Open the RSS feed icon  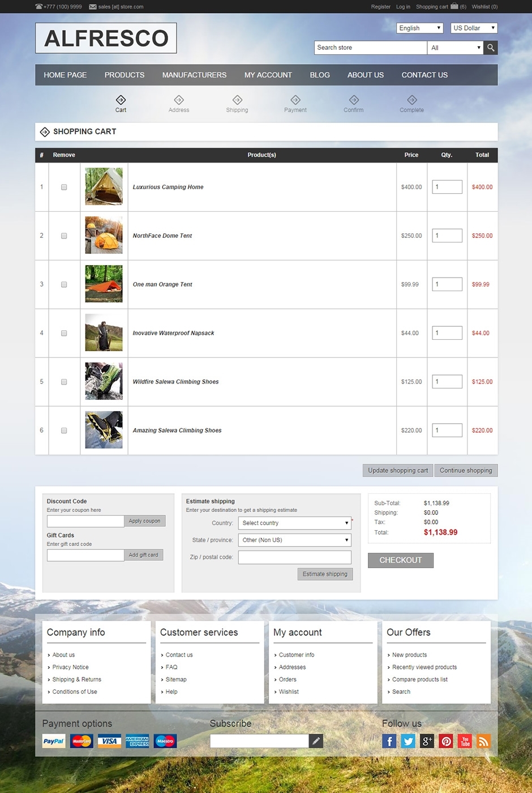[484, 741]
